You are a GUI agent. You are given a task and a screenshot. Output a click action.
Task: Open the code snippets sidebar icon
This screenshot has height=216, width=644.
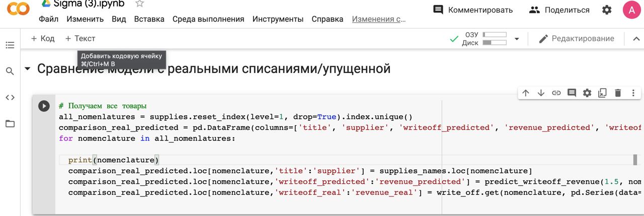(10, 97)
